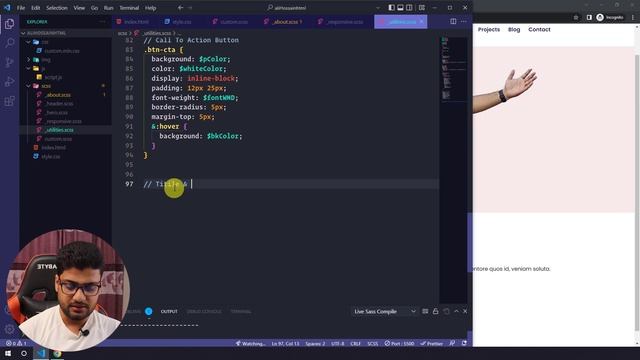
Task: Go back with the navigation arrow
Action: click(180, 7)
